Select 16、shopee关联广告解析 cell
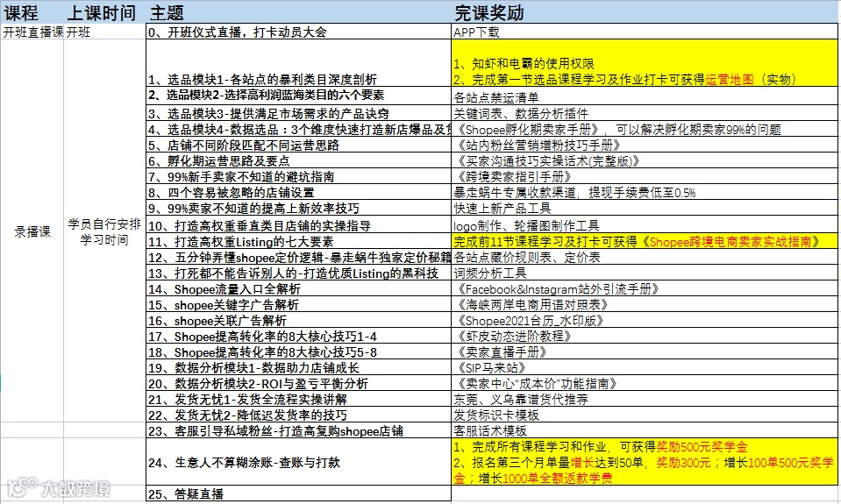This screenshot has height=504, width=841. tap(298, 321)
